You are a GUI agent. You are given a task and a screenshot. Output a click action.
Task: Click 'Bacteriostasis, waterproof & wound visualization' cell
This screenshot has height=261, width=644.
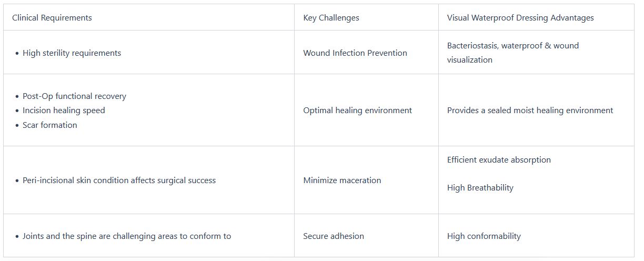pos(512,53)
